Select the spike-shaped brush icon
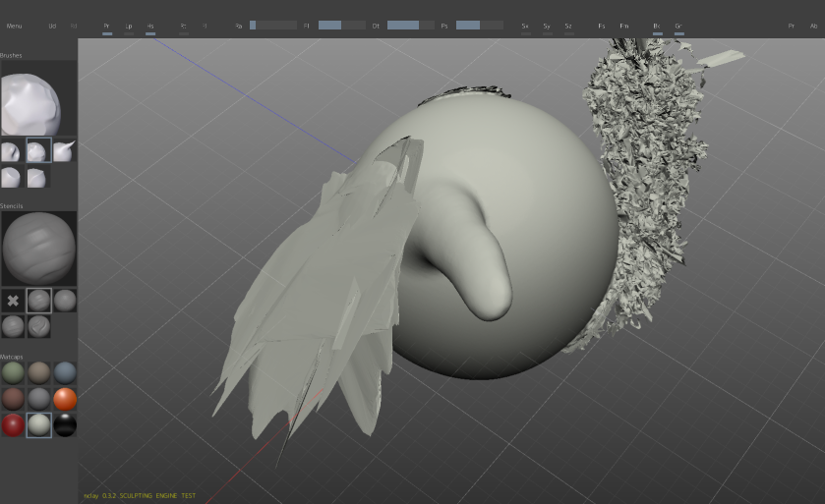Screen dimensions: 825x504 (65, 151)
